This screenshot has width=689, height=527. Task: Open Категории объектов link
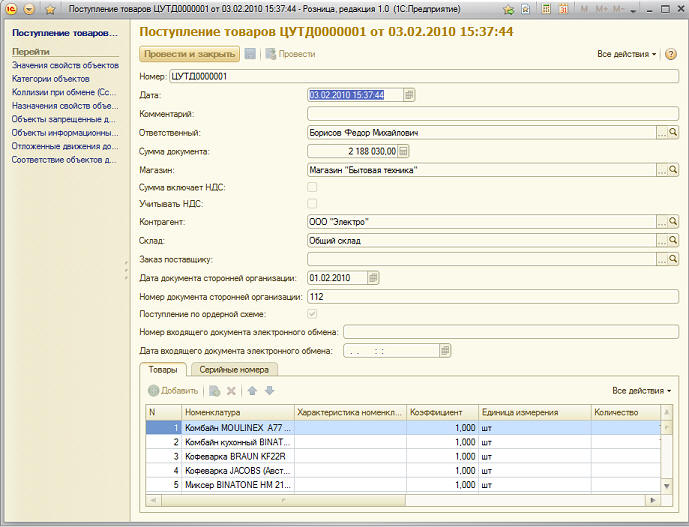coord(51,79)
